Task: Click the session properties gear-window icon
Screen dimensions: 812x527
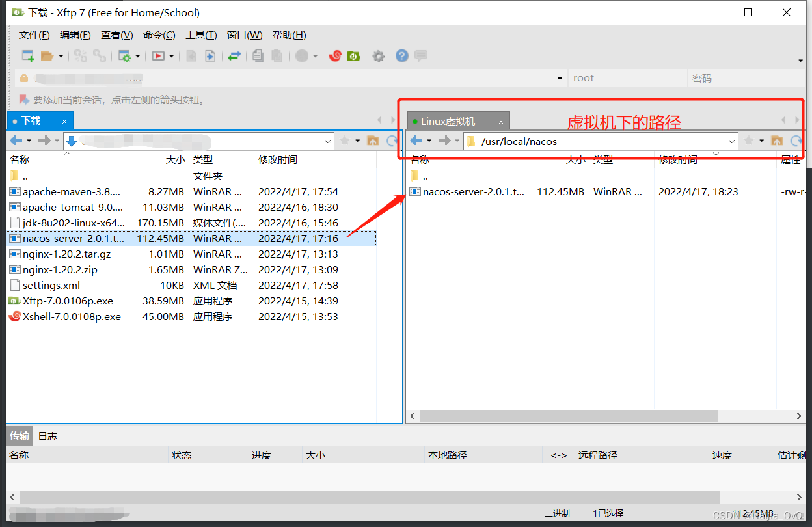Action: coord(124,56)
